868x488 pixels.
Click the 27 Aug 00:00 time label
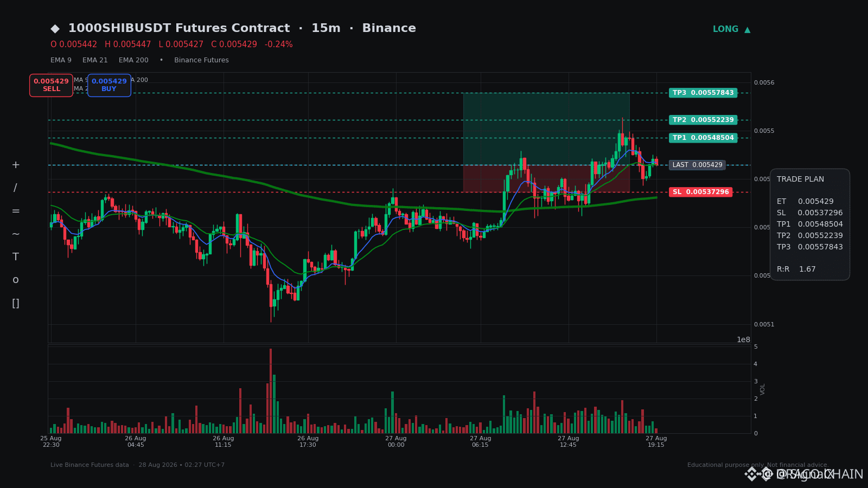click(396, 441)
